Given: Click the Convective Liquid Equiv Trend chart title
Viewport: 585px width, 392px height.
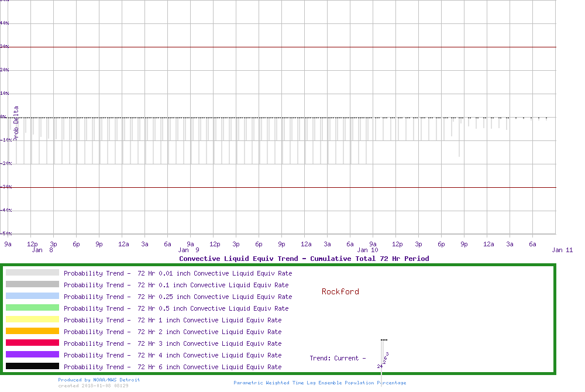Looking at the screenshot, I should (304, 259).
